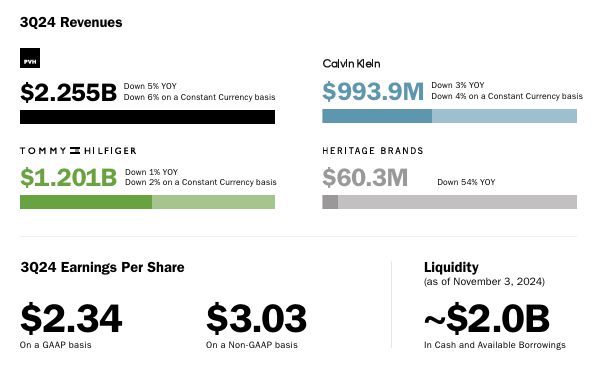Click the 3Q24 Revenues heading
This screenshot has height=368, width=600.
click(x=71, y=22)
